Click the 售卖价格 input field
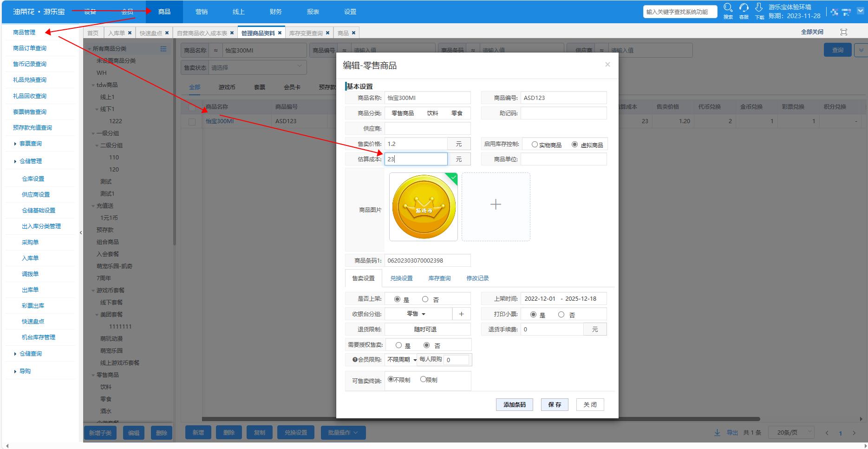The height and width of the screenshot is (449, 868). click(416, 144)
